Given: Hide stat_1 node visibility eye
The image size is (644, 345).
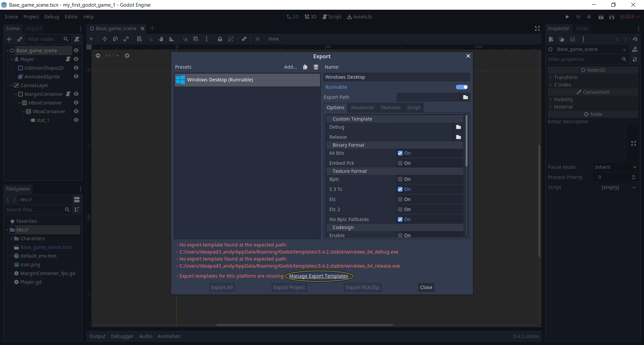Looking at the screenshot, I should click(x=76, y=120).
